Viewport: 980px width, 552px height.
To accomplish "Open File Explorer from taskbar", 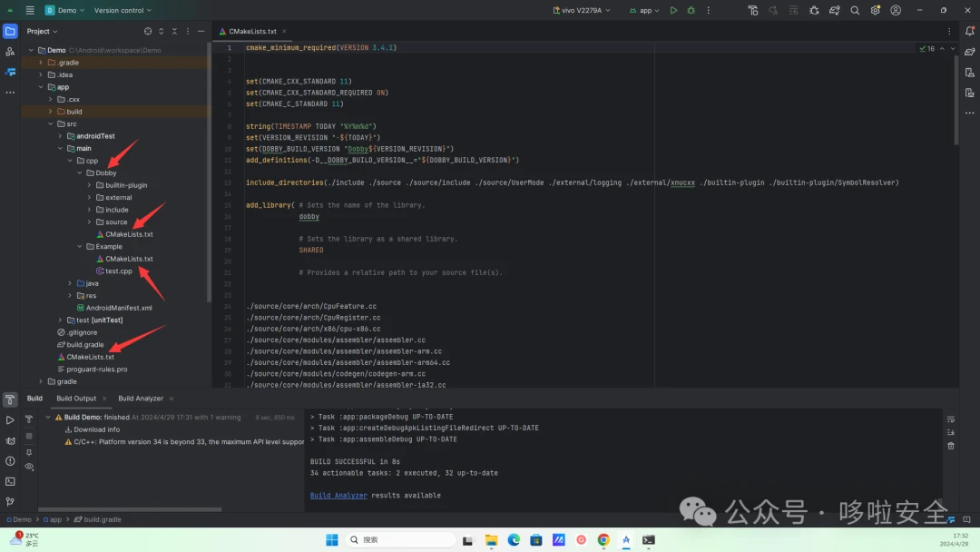I will [491, 540].
